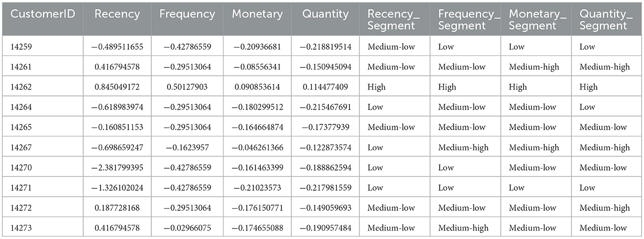Select the Recency value 0.845049172
The width and height of the screenshot is (644, 239).
(117, 87)
